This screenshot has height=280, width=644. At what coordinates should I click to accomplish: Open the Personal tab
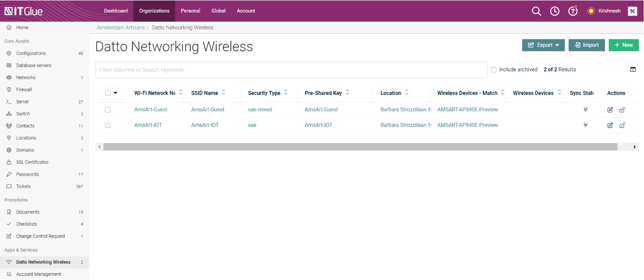tap(191, 11)
